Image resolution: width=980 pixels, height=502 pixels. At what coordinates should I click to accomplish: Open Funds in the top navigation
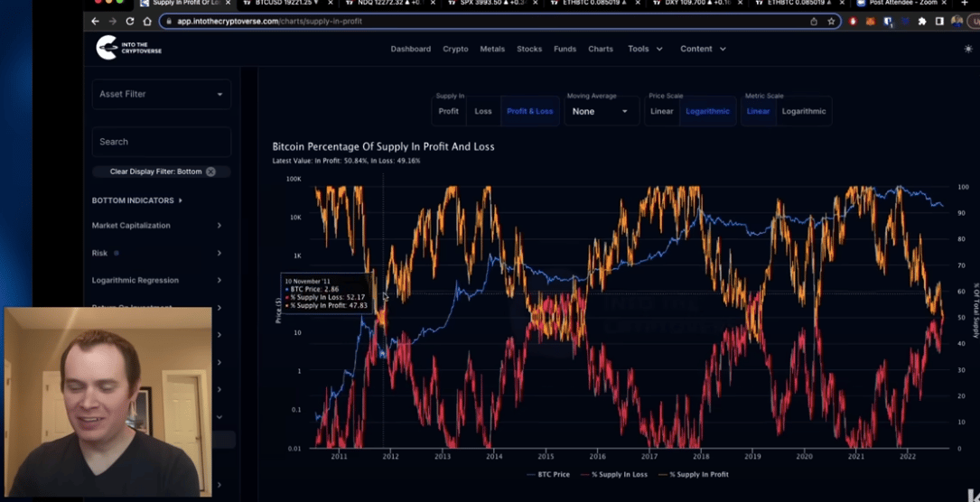pos(565,49)
